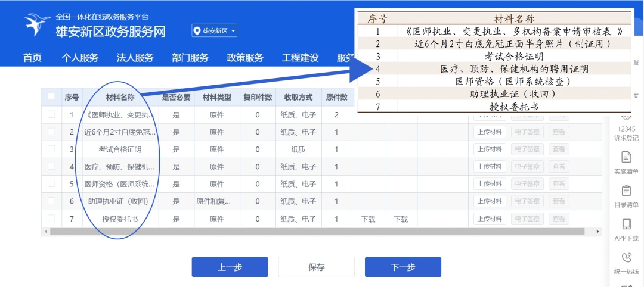
Task: Toggle the select-all checkbox in table header
Action: click(x=51, y=97)
